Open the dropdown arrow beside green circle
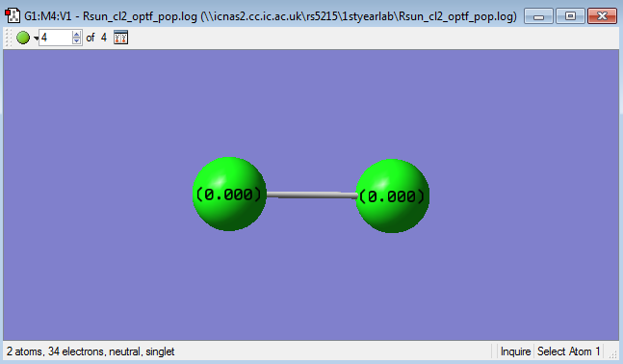Screen dimensions: 623x364 tap(36, 39)
